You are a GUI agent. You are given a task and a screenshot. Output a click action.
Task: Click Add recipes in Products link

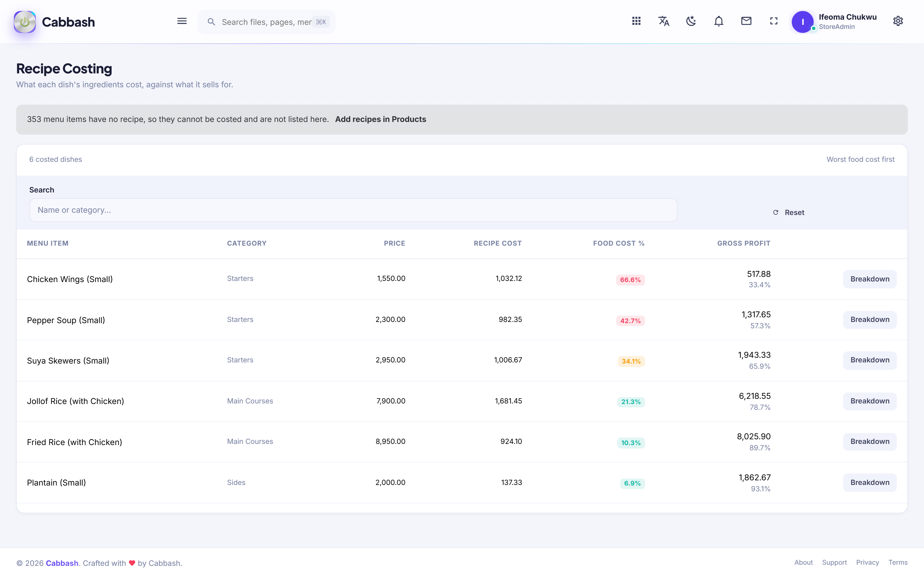click(380, 119)
